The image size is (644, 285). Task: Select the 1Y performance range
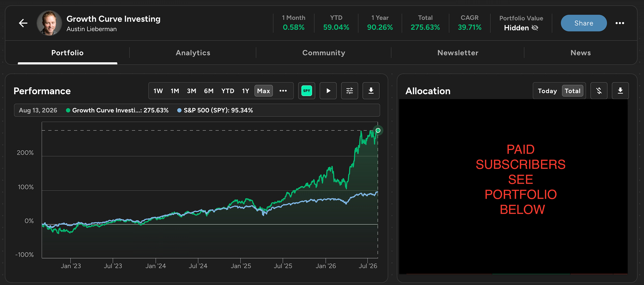coord(246,91)
